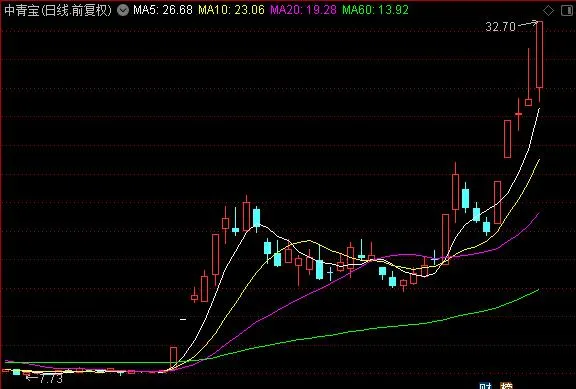Viewport: 576px width, 389px height.
Task: Click the small white dash marker left of mid chart
Action: point(183,319)
